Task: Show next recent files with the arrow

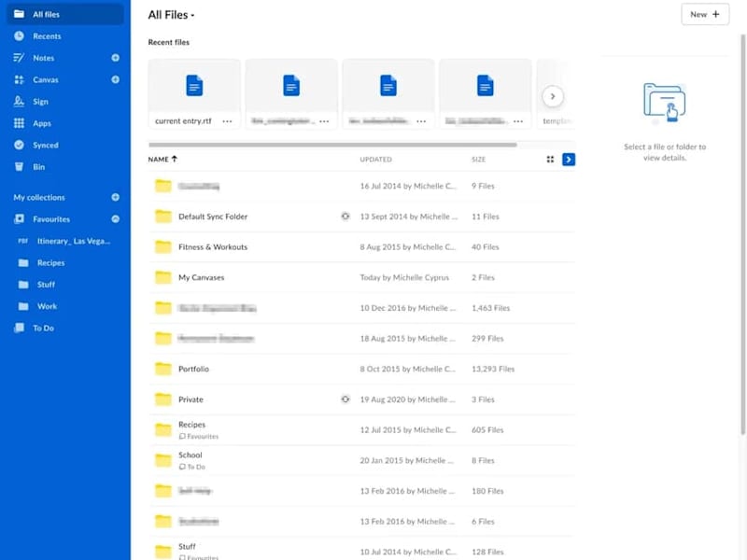Action: point(553,96)
